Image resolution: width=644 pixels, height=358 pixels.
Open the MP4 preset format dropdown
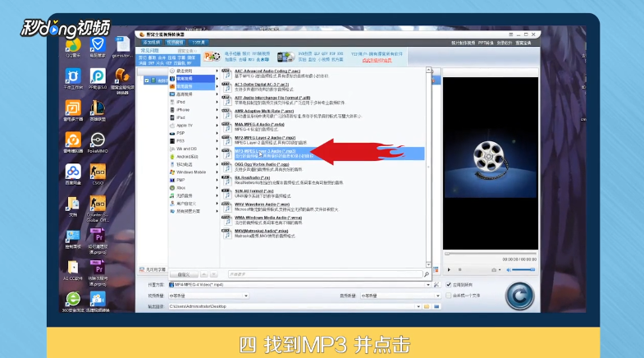(428, 284)
